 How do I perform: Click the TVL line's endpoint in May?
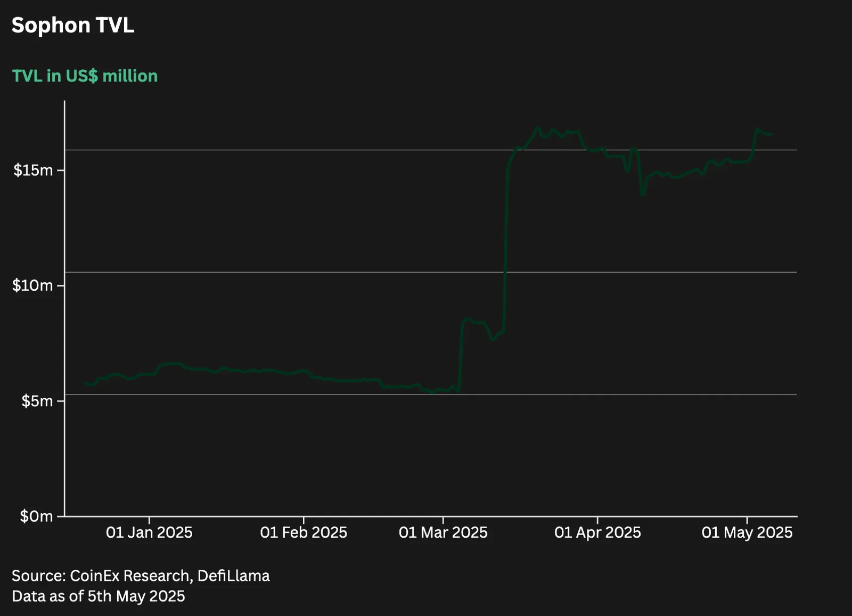click(x=771, y=135)
